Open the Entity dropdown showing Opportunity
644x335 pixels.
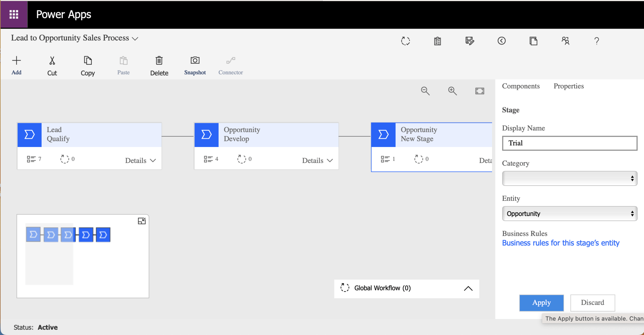[570, 214]
